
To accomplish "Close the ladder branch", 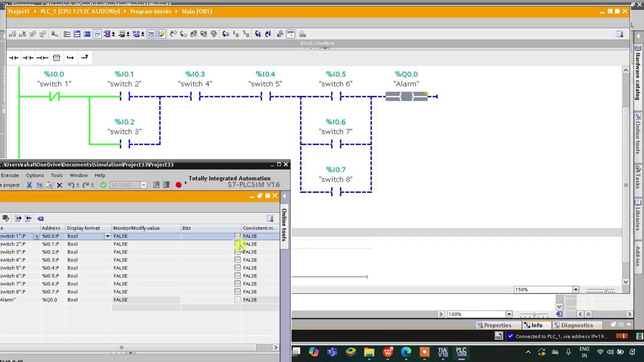I will coord(85,57).
